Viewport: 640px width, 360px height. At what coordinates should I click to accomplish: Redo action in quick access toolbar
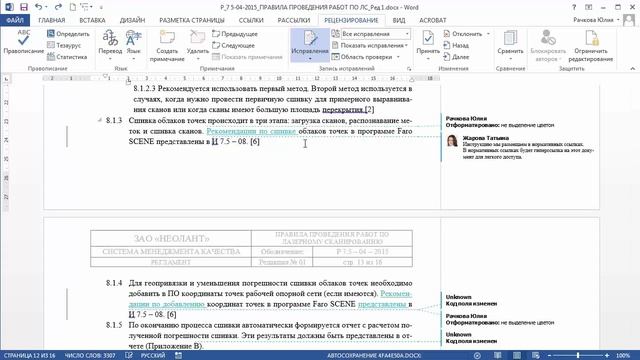coord(58,7)
